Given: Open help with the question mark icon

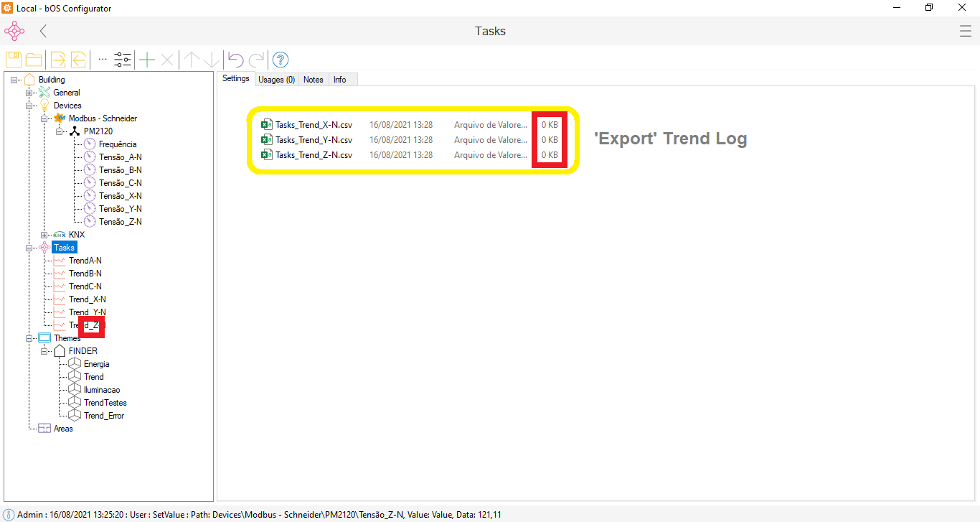Looking at the screenshot, I should pos(281,60).
